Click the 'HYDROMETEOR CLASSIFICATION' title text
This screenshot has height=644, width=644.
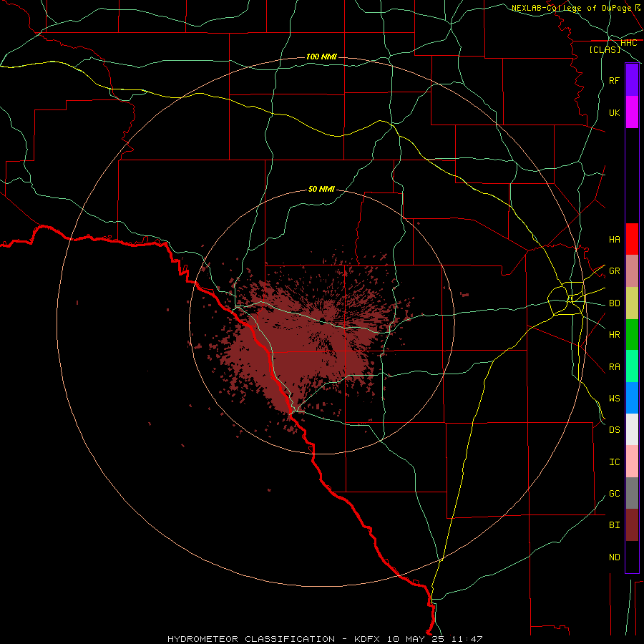tap(251, 639)
